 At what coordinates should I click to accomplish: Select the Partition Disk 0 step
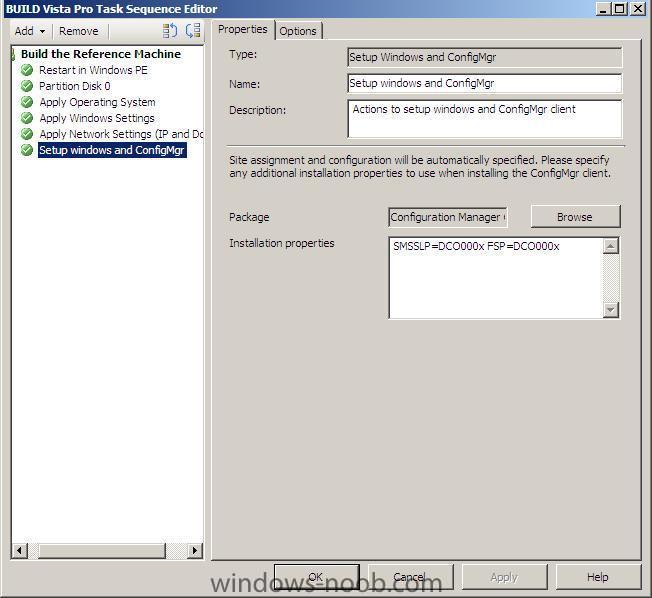74,86
